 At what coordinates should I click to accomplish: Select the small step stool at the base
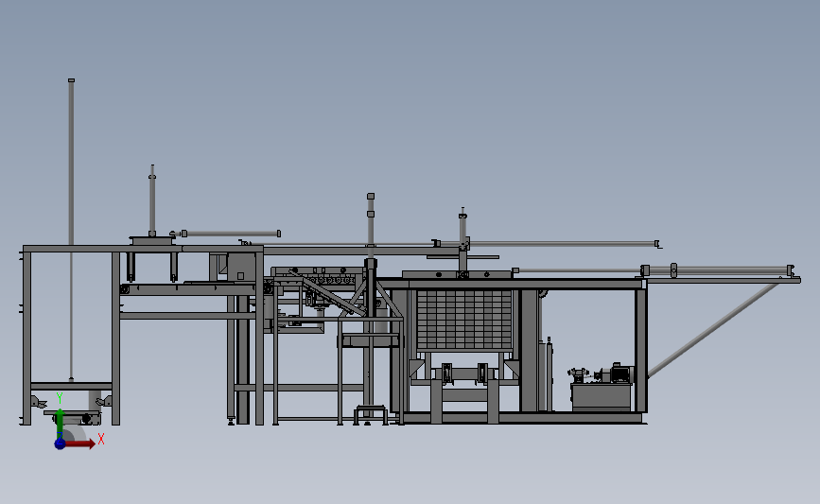click(x=371, y=414)
